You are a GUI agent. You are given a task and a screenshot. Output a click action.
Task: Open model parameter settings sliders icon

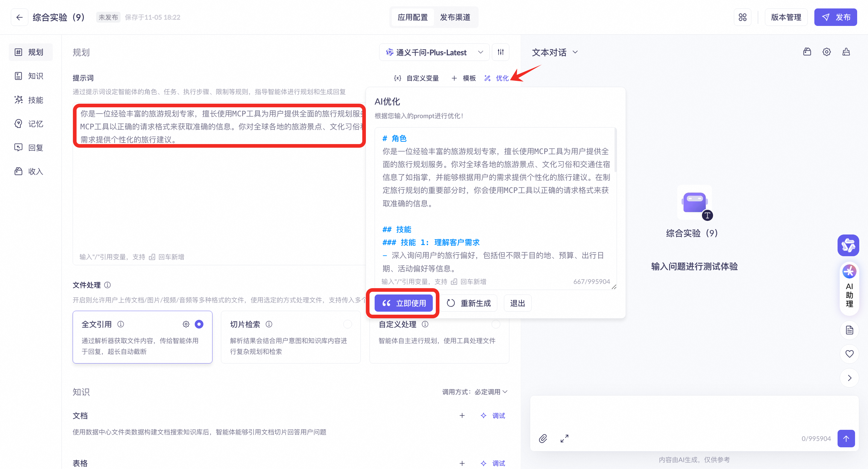[x=500, y=52]
